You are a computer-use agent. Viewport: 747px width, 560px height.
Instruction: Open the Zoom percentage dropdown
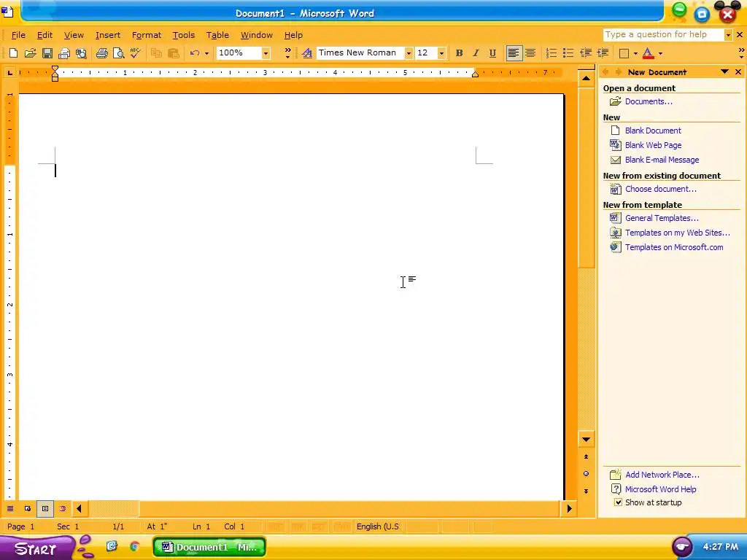[x=266, y=53]
